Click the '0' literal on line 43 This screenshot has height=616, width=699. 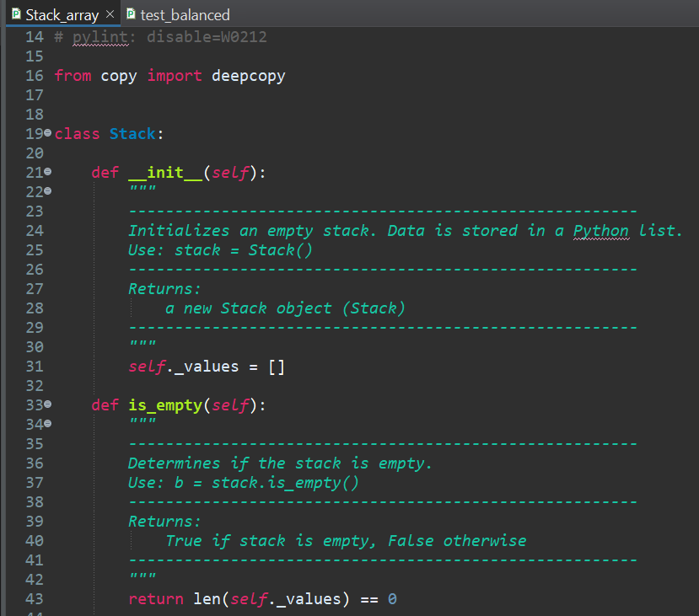pos(392,599)
